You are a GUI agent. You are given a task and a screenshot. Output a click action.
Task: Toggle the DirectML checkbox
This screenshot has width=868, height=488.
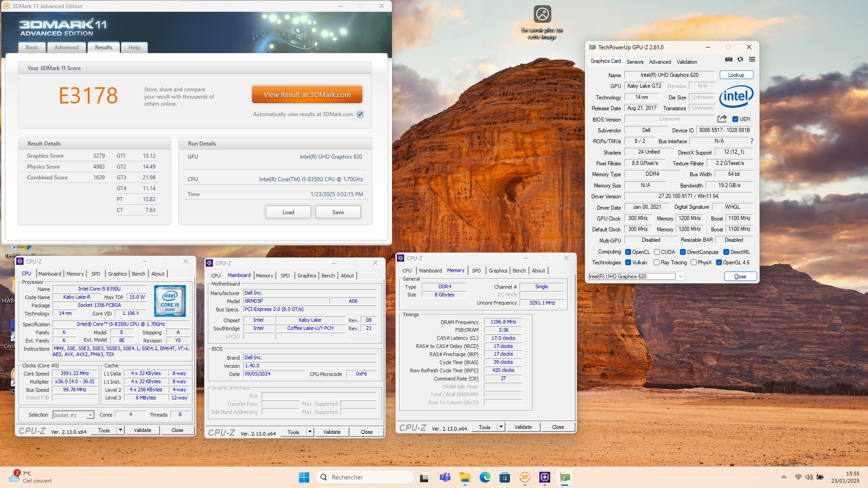(726, 252)
